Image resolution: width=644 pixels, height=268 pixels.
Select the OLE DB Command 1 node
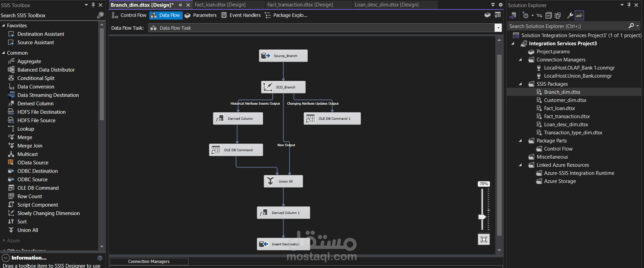[x=332, y=118]
